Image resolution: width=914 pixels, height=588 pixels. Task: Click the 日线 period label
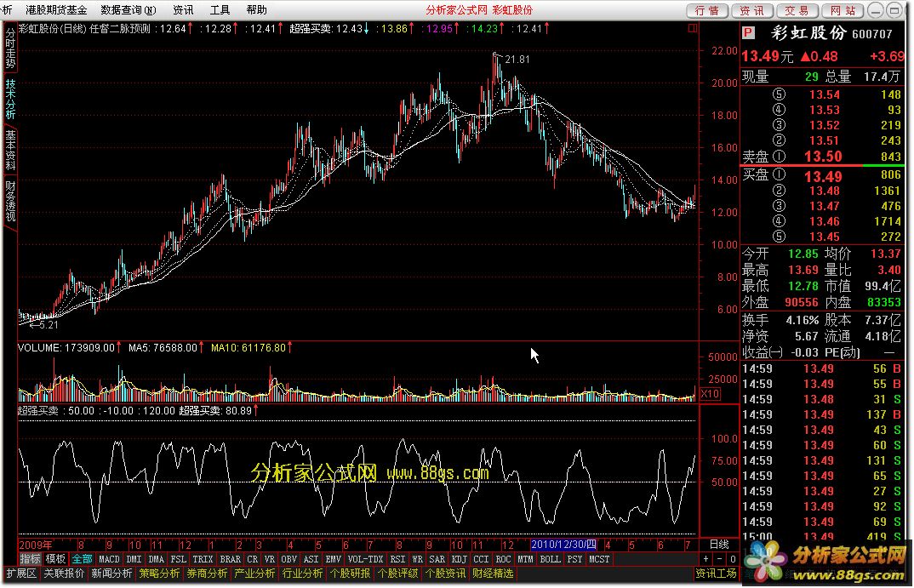pyautogui.click(x=719, y=545)
